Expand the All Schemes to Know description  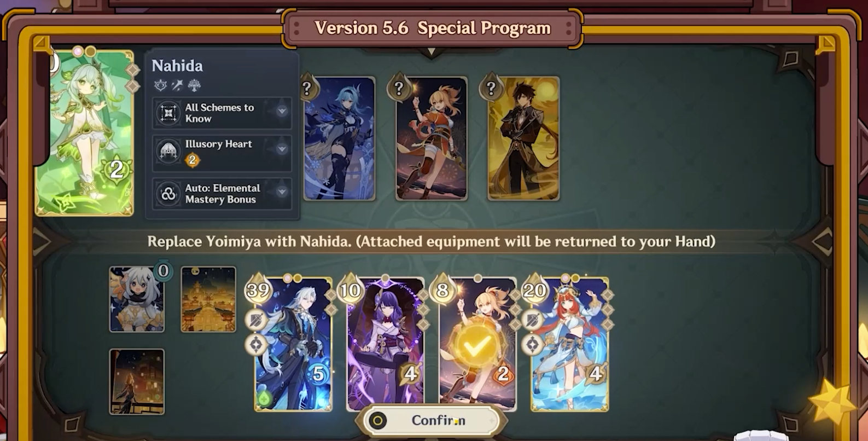(282, 111)
